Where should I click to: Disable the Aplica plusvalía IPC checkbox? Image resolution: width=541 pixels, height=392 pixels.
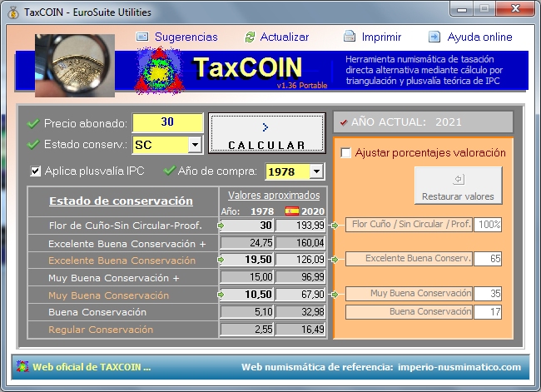coord(36,171)
